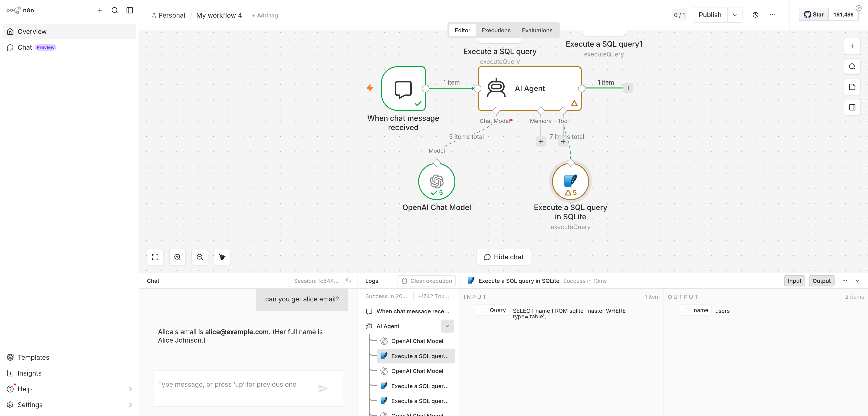Zoom in on the canvas
Viewport: 868px width, 416px height.
pyautogui.click(x=177, y=257)
